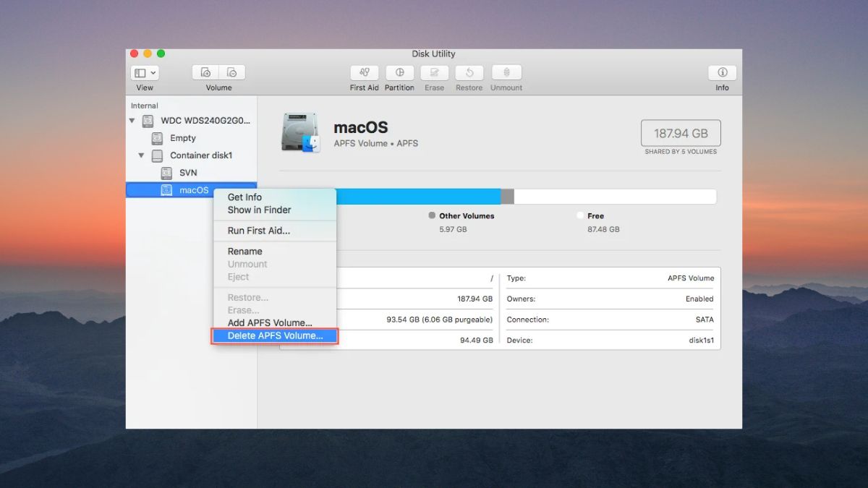Click the Unmount toolbar icon
Screen dimensions: 868x488
point(506,72)
